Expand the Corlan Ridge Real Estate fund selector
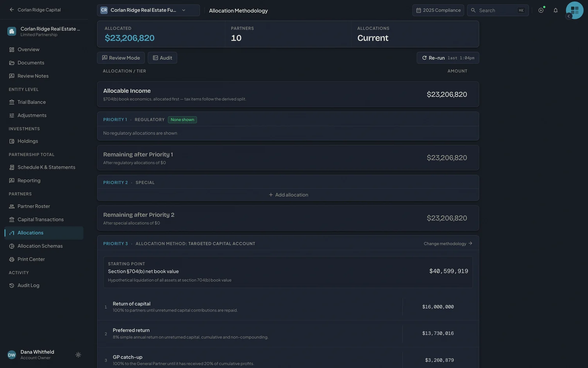This screenshot has height=368, width=588. tap(148, 10)
